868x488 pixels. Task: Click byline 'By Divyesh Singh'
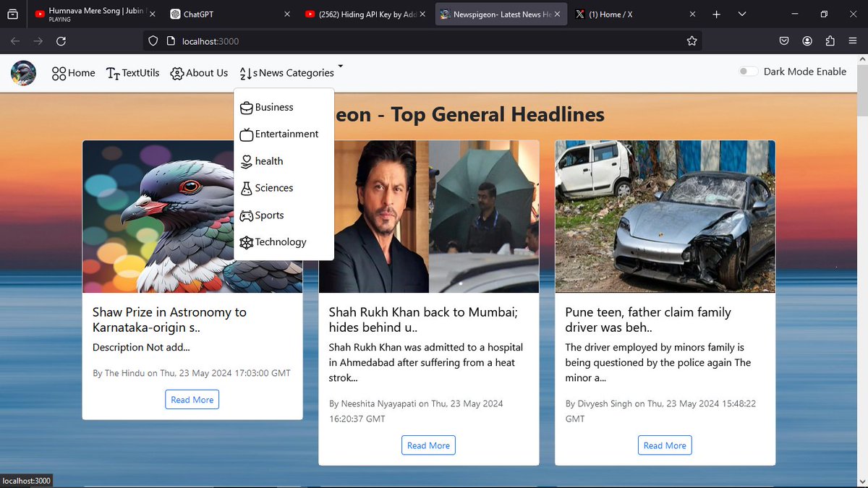click(660, 411)
